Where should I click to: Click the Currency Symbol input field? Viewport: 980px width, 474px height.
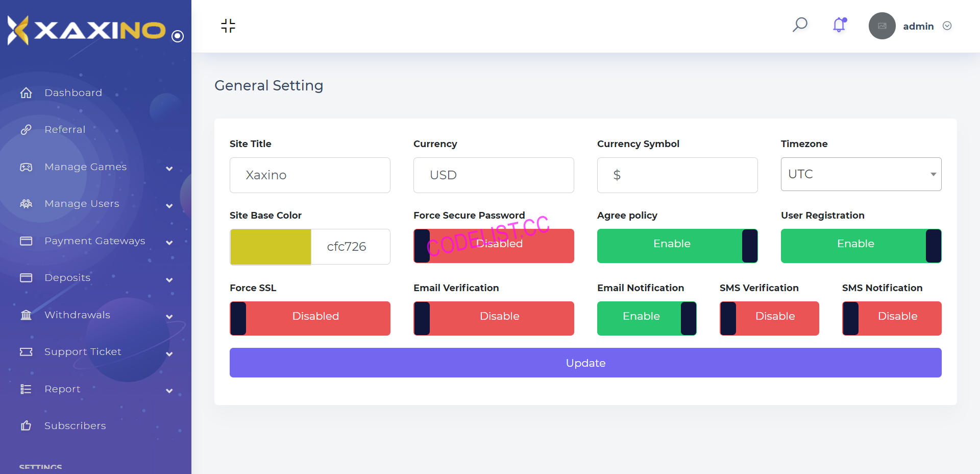(677, 175)
